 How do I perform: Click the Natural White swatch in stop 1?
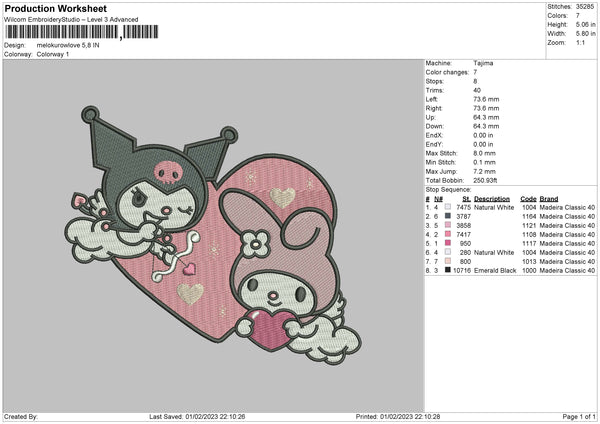(446, 207)
